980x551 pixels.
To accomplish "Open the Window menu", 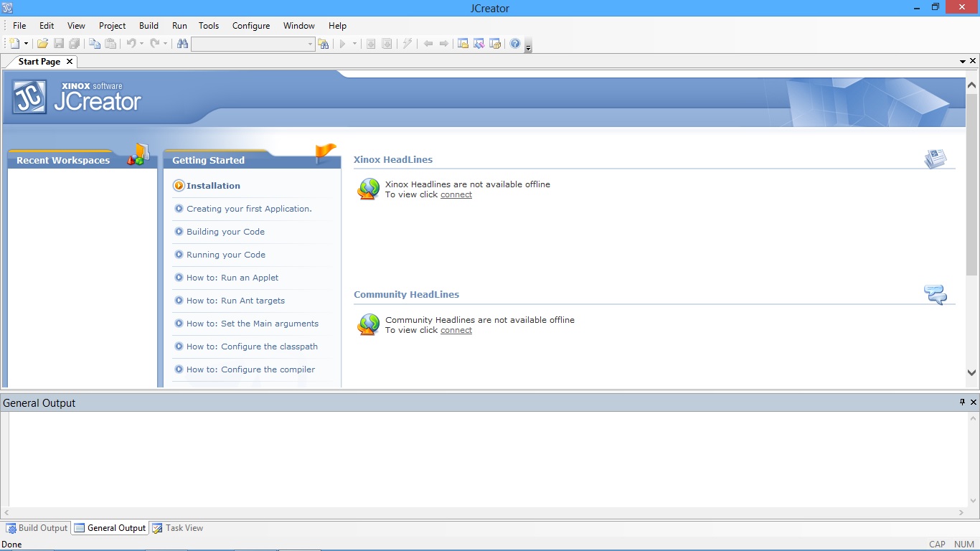I will point(299,25).
